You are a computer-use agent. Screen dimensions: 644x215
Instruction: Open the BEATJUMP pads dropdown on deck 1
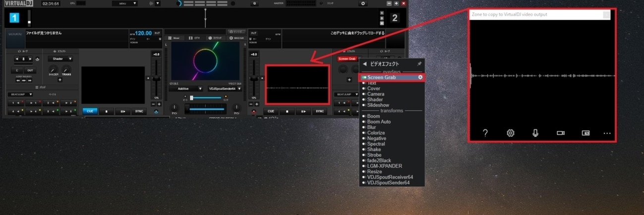pyautogui.click(x=20, y=94)
